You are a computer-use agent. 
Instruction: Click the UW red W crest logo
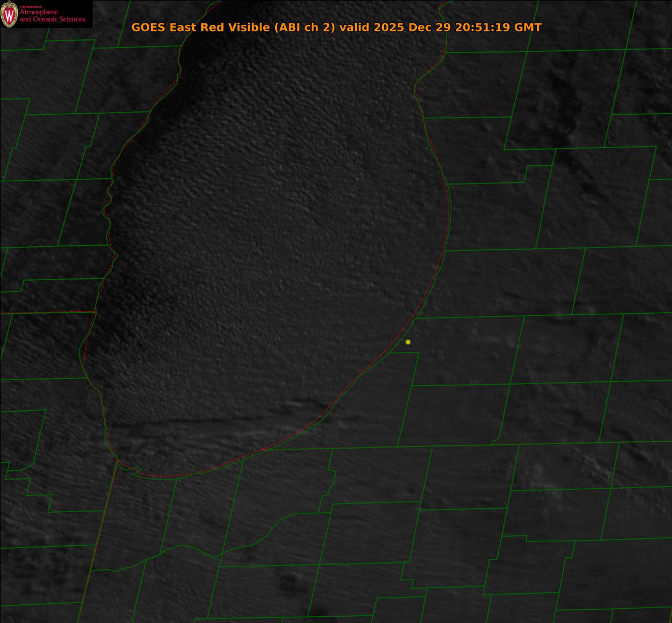point(9,14)
